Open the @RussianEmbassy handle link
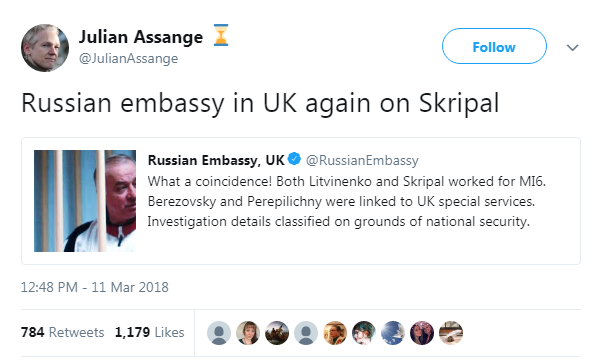Viewport: 606px width, 362px height. [x=362, y=160]
